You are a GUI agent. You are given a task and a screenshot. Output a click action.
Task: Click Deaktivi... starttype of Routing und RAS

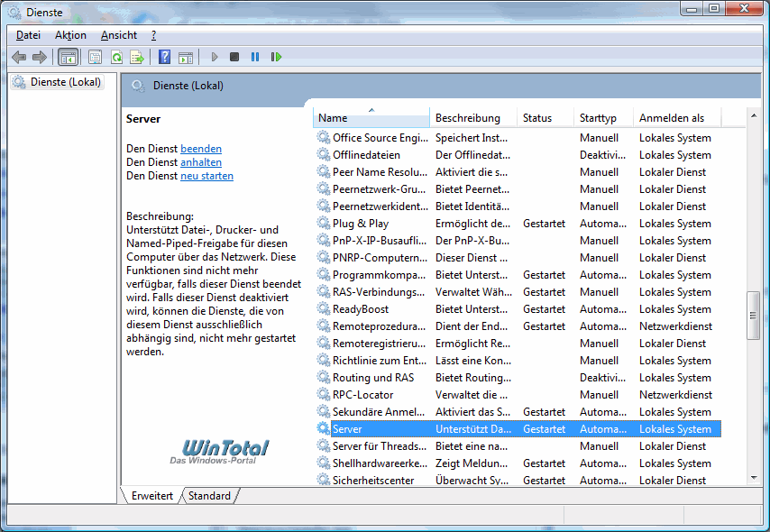tap(602, 377)
